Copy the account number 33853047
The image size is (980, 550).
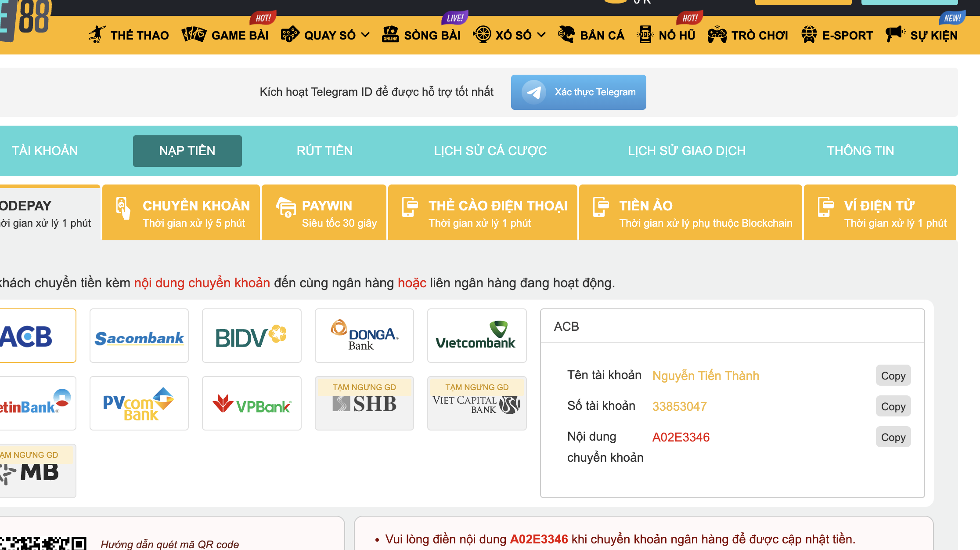(x=893, y=406)
